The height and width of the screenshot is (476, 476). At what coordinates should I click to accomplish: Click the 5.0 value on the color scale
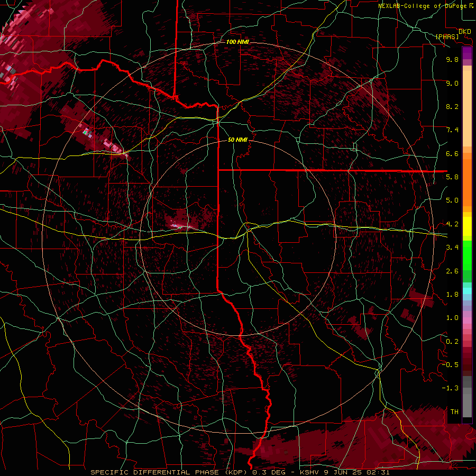(452, 200)
